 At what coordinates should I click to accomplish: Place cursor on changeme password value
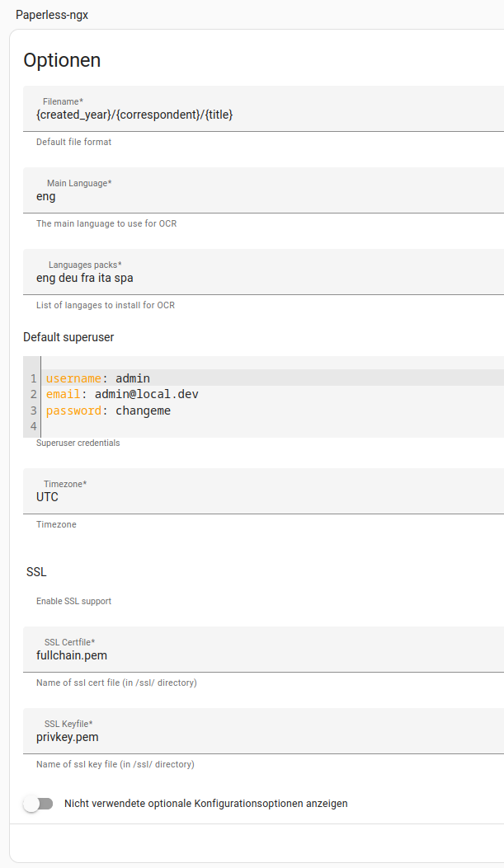[143, 411]
